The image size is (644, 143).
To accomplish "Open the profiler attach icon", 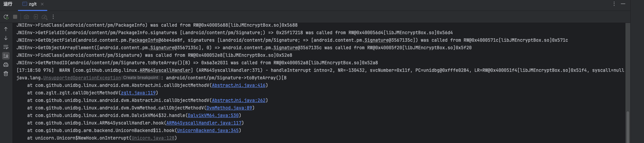I will [44, 17].
